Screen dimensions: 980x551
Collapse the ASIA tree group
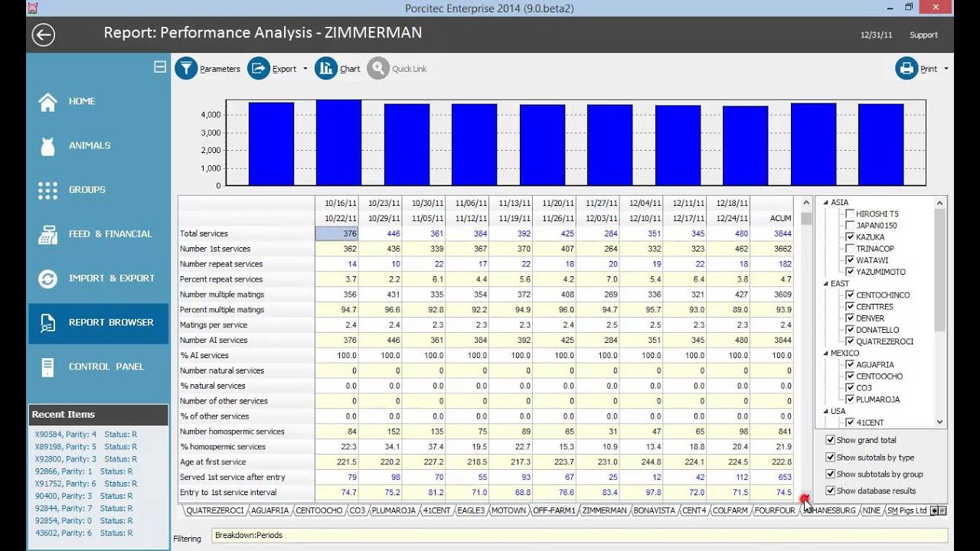[825, 203]
